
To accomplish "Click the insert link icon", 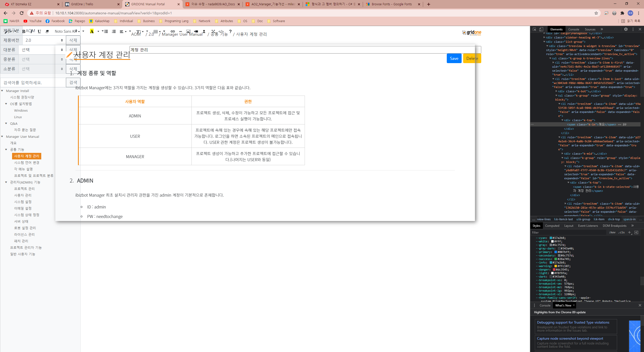I will [173, 31].
